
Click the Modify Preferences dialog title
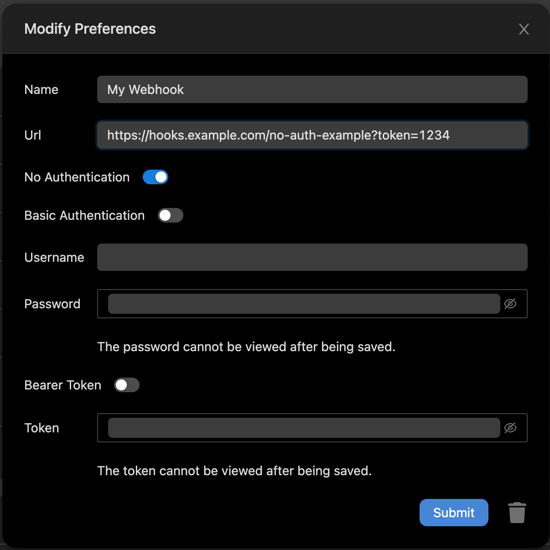pos(90,29)
